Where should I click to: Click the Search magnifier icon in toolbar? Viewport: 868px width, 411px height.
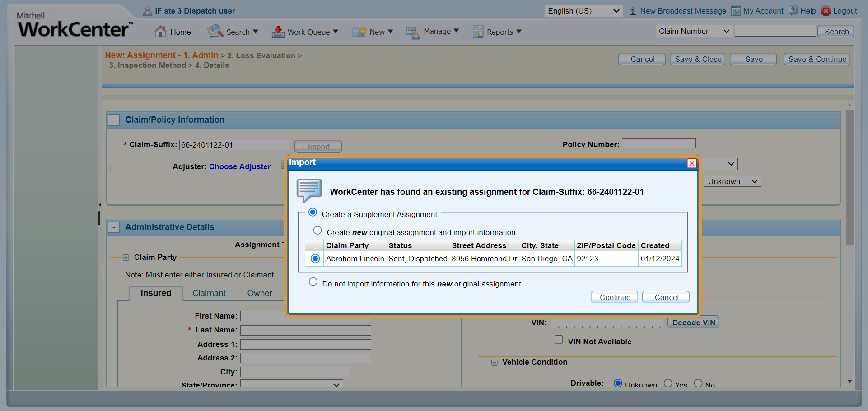point(215,32)
